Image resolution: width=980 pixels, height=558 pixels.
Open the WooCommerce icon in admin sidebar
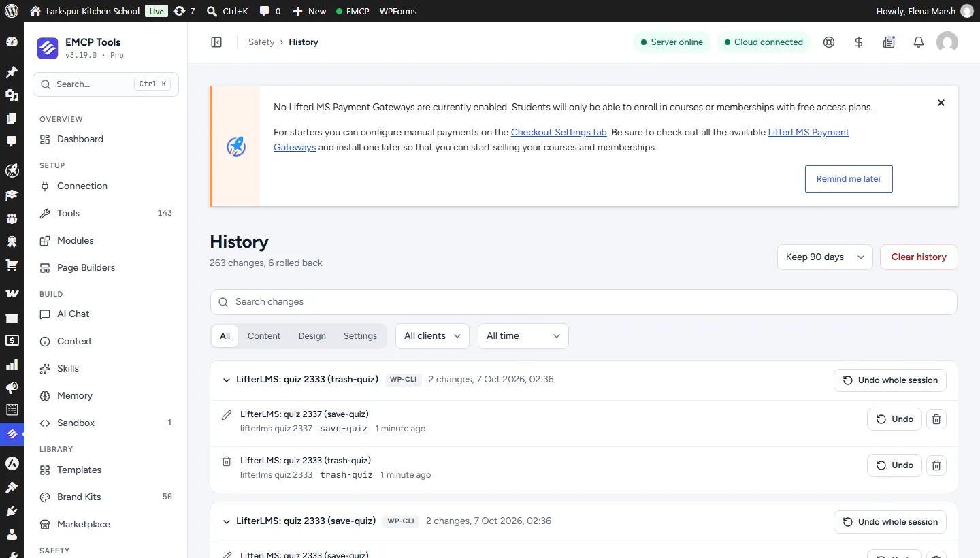tap(12, 293)
